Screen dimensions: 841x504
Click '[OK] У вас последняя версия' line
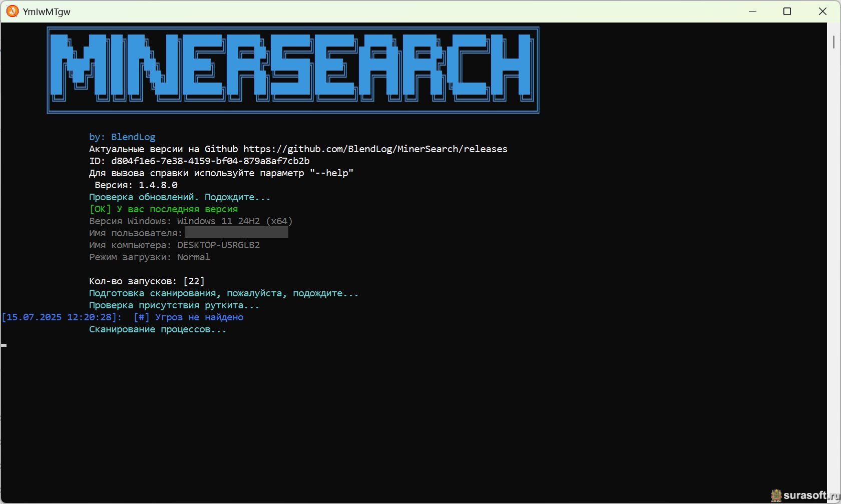(x=164, y=209)
